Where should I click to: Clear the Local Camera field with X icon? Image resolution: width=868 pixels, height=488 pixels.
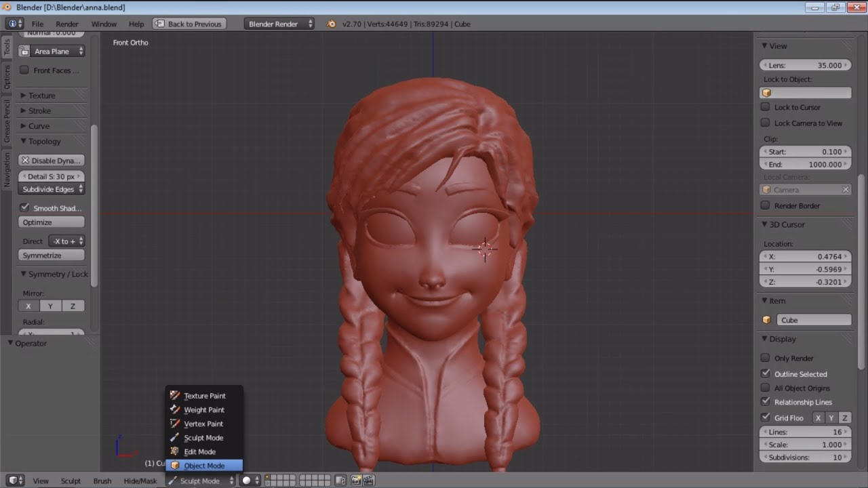coord(846,190)
